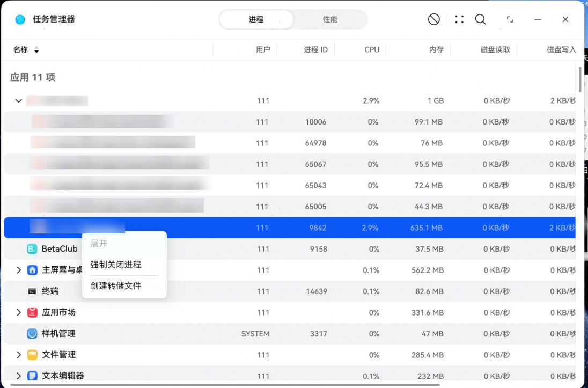Toggle the 名称 column sort order

coord(36,49)
